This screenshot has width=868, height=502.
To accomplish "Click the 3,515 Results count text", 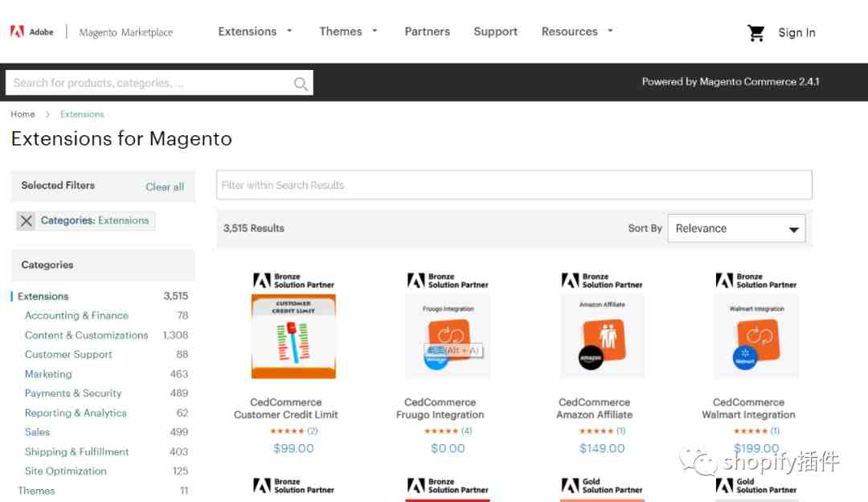I will tap(253, 228).
